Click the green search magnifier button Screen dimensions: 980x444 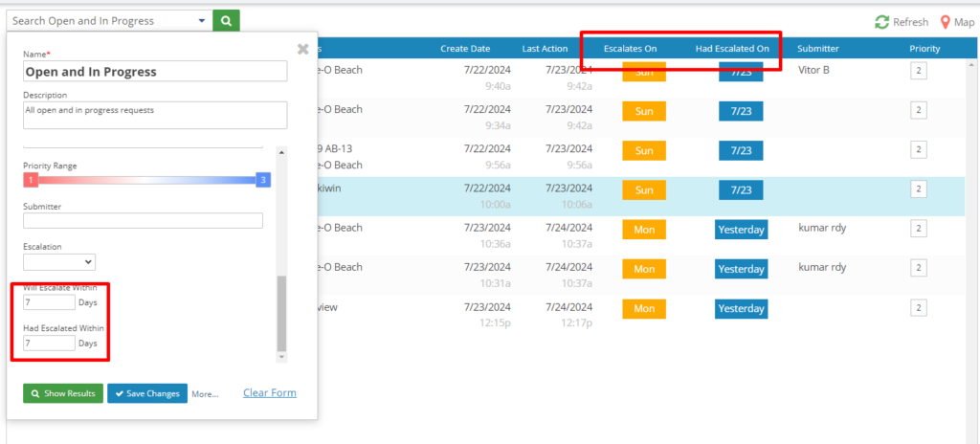click(x=226, y=20)
